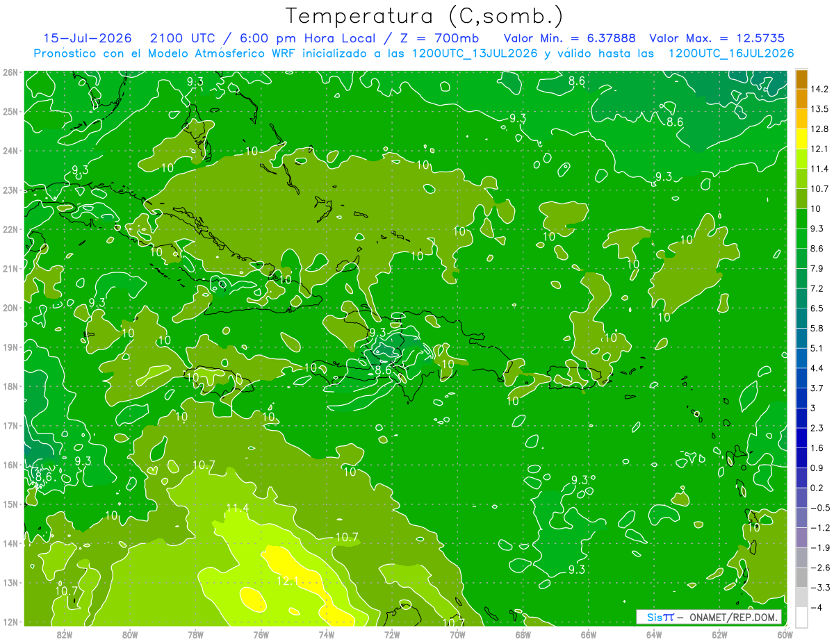Select the "Valor Min. = 6.37888" text
The image size is (834, 644).
coord(569,38)
